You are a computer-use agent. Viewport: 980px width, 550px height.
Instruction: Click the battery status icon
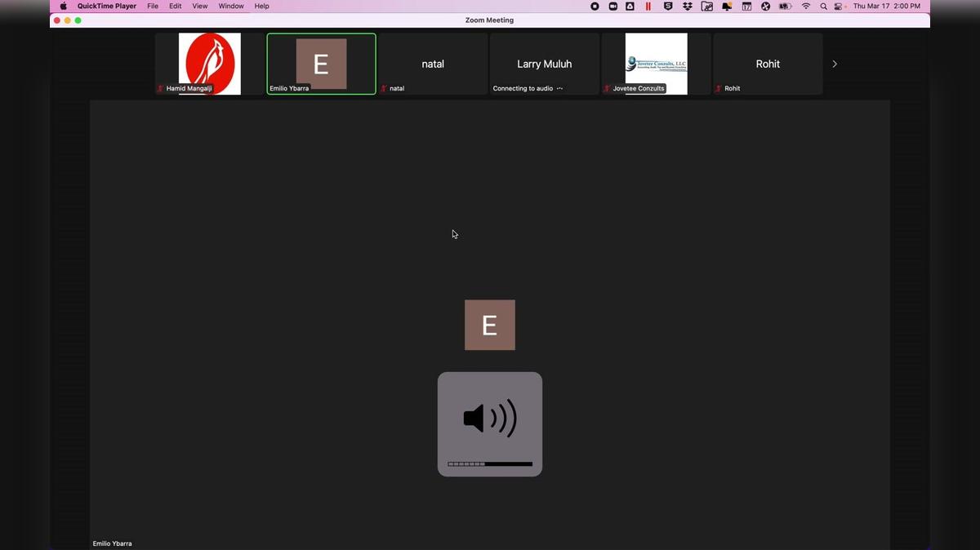pos(785,7)
